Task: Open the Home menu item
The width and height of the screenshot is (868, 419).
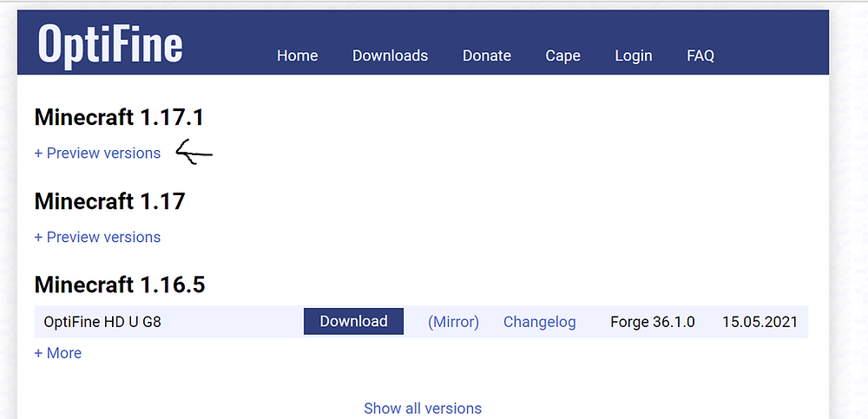Action: [x=297, y=56]
